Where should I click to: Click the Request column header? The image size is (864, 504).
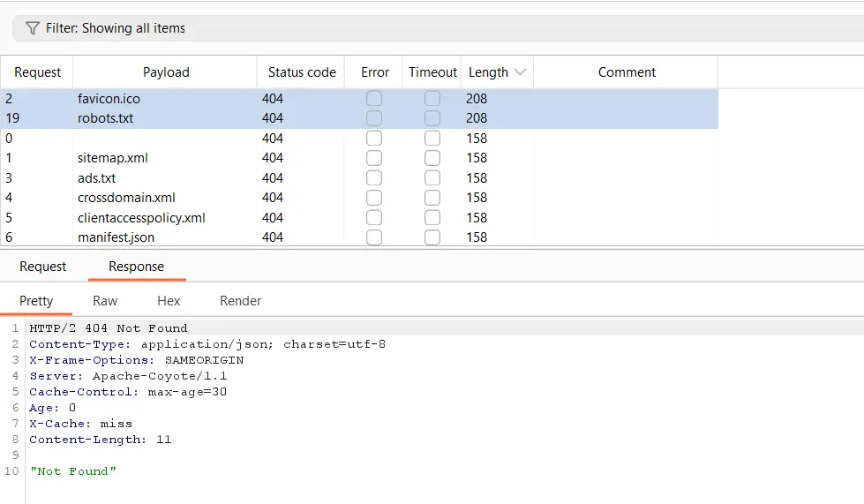pyautogui.click(x=38, y=72)
